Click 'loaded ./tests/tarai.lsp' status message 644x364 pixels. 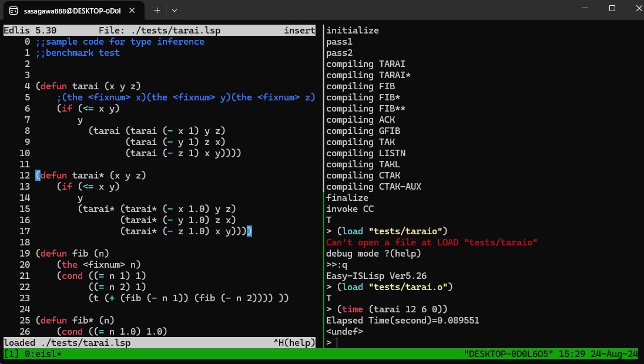click(68, 343)
